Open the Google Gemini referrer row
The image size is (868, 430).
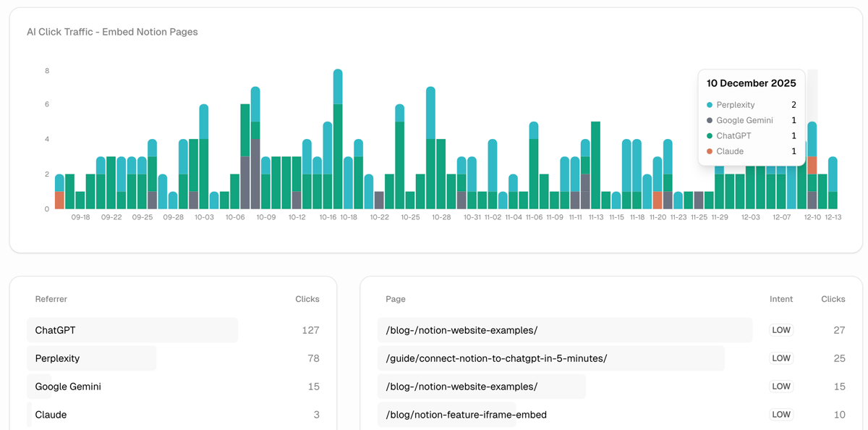69,387
